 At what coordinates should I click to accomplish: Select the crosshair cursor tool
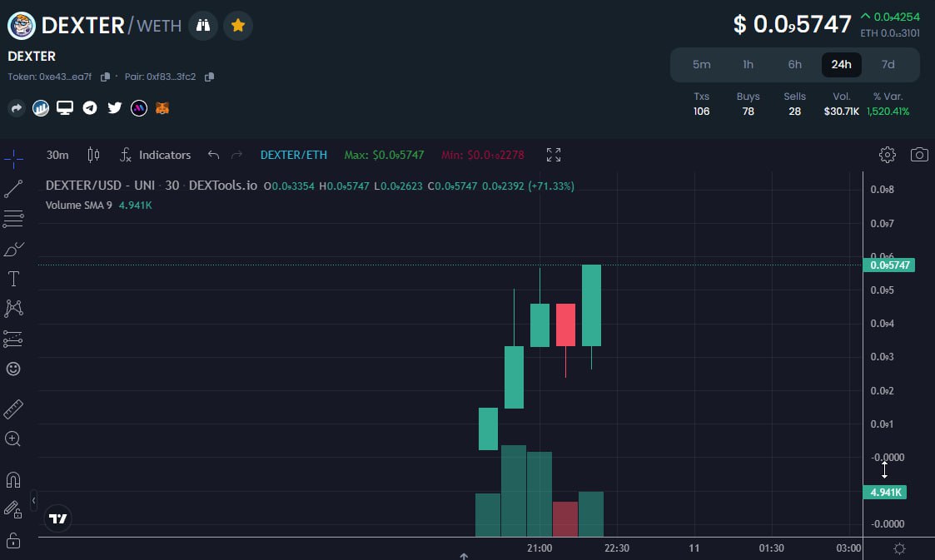click(x=13, y=158)
